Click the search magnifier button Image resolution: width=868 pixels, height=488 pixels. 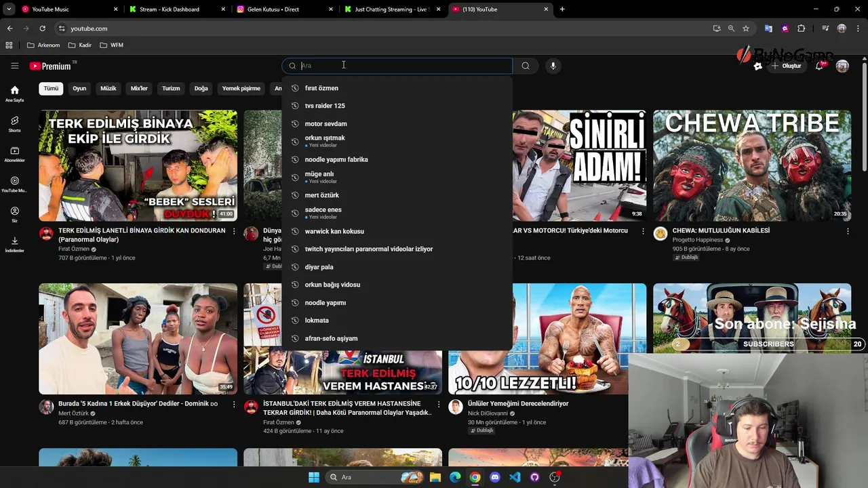click(x=526, y=66)
